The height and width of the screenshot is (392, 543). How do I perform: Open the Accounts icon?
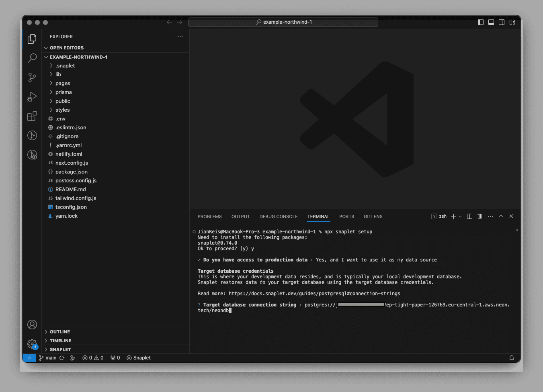(32, 325)
